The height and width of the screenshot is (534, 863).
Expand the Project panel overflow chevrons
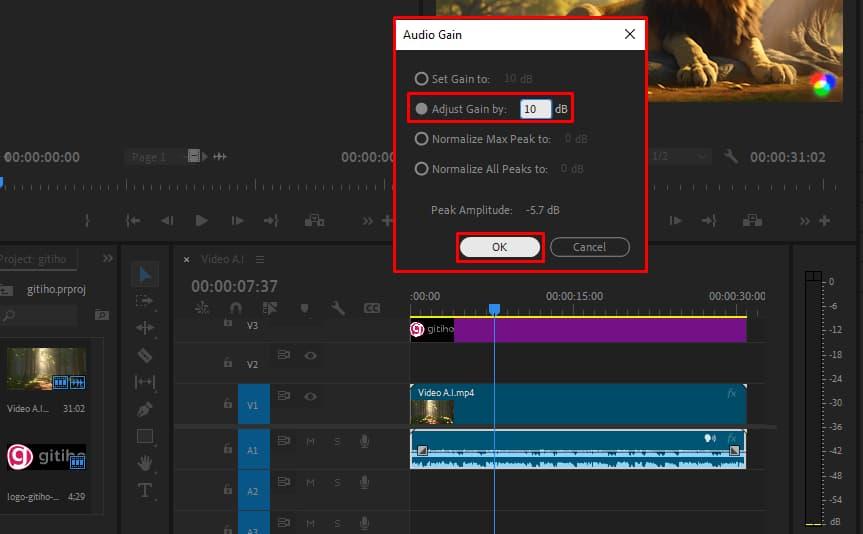[108, 258]
